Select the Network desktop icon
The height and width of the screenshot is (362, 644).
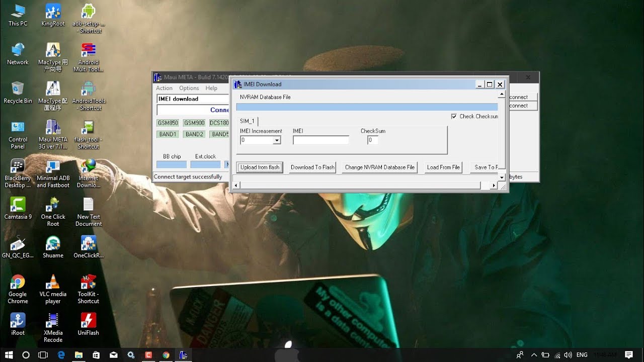[18, 54]
